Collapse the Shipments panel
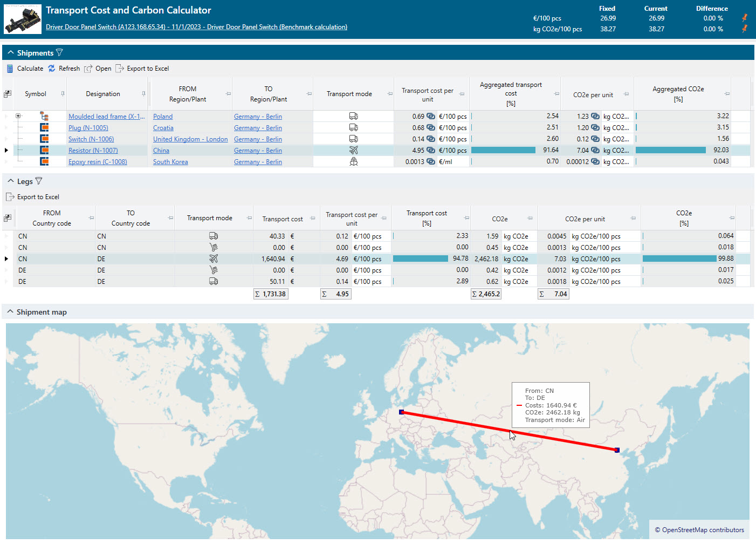Viewport: 756px width, 544px height. coord(10,52)
